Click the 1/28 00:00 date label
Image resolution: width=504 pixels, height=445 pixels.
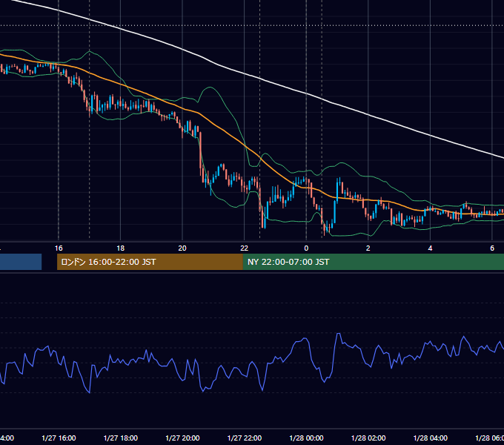click(x=306, y=438)
